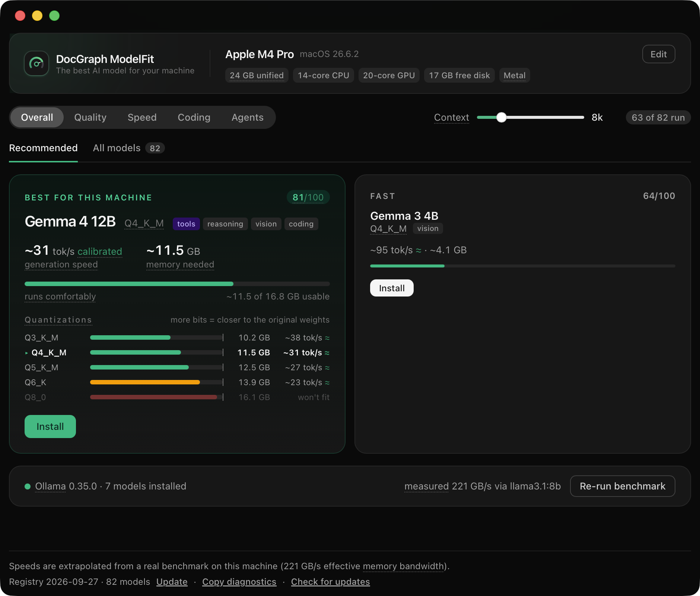Click the Copy diagnostics link

point(239,582)
